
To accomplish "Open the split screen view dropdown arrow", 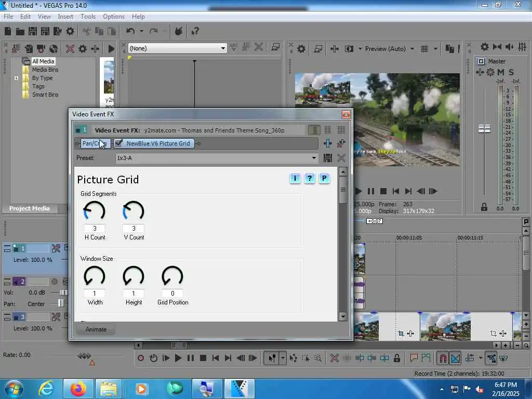I will [360, 49].
